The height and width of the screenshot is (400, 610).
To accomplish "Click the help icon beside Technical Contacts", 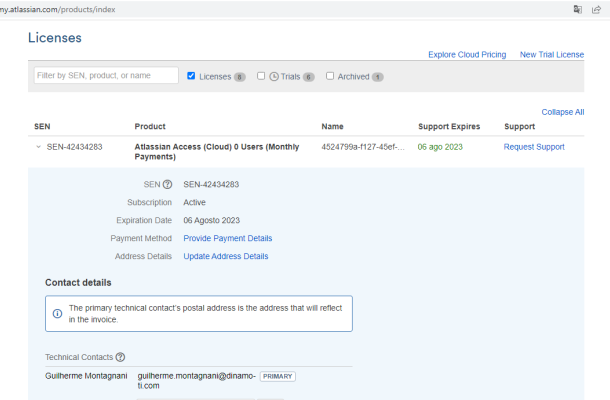I will [120, 357].
